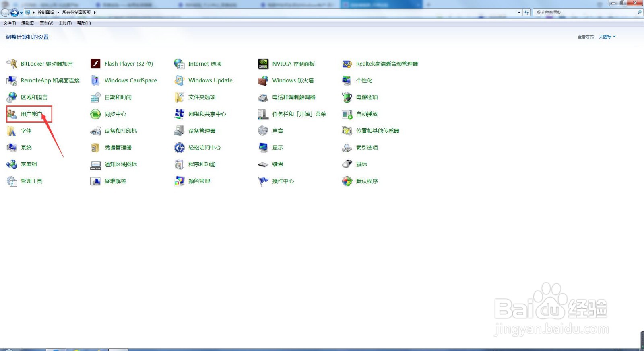This screenshot has height=351, width=644.
Task: Expand the 大图标 view mode dropdown
Action: (x=607, y=37)
